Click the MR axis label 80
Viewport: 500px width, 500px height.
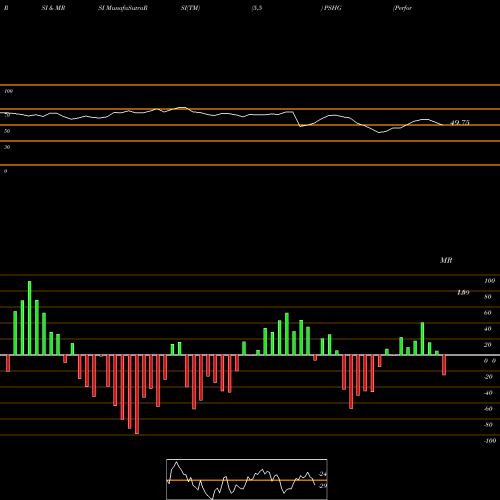[488, 297]
